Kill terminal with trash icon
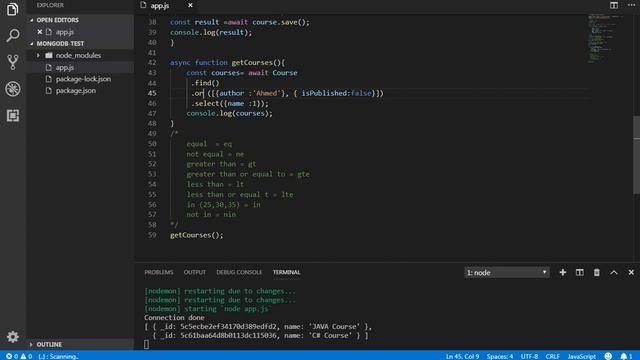This screenshot has height=360, width=640. pyautogui.click(x=597, y=272)
